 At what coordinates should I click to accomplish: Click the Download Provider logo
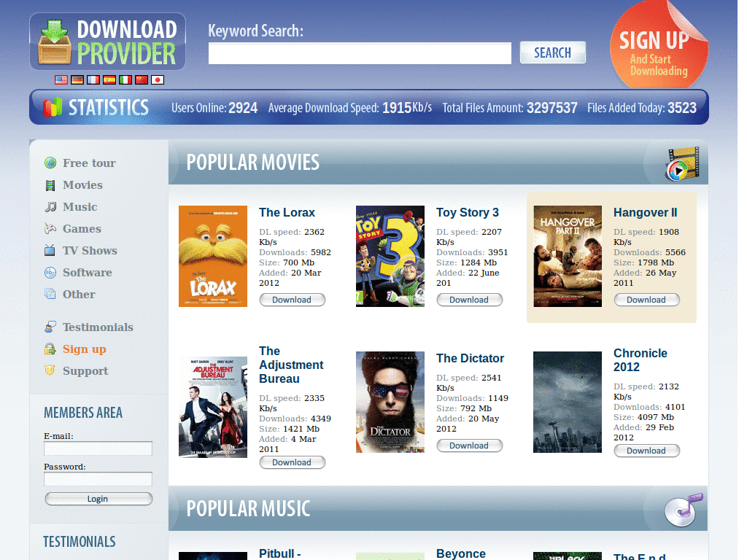[x=108, y=42]
